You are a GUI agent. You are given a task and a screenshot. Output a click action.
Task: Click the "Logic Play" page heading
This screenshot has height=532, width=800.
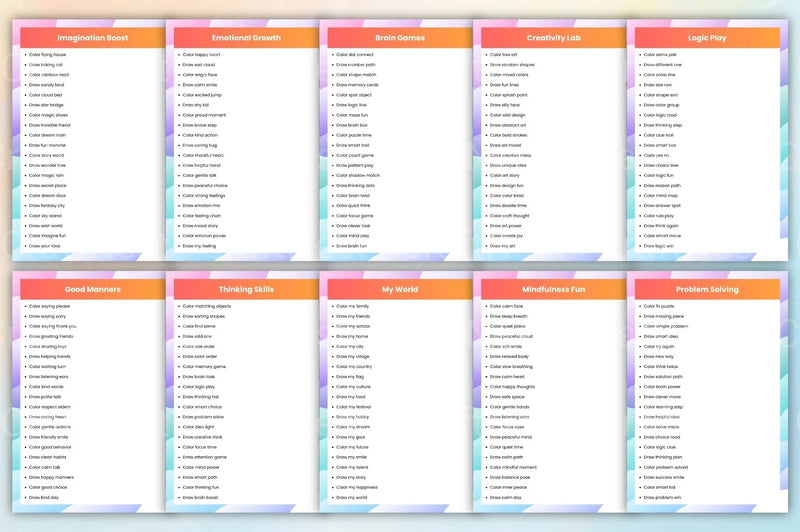707,38
